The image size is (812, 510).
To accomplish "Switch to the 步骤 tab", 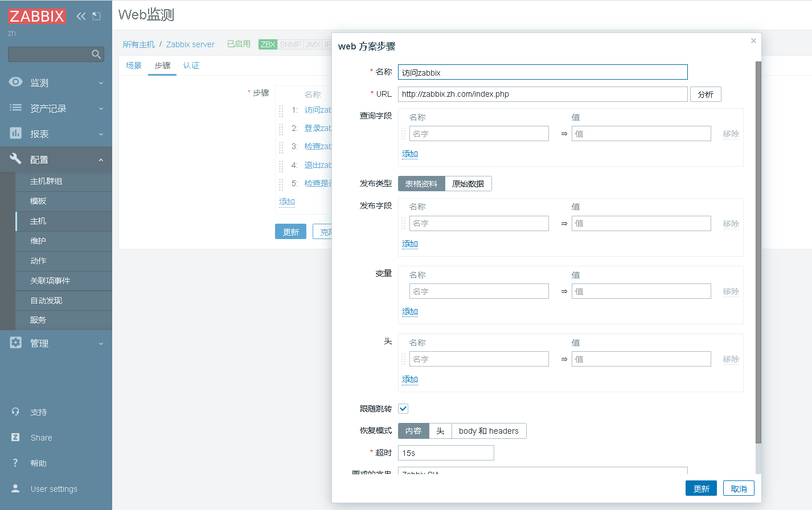I will point(162,65).
